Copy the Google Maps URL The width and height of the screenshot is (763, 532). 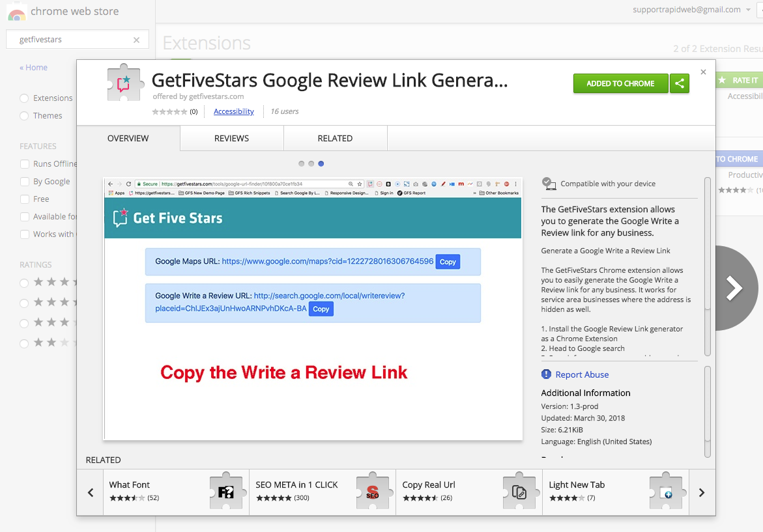coord(448,262)
